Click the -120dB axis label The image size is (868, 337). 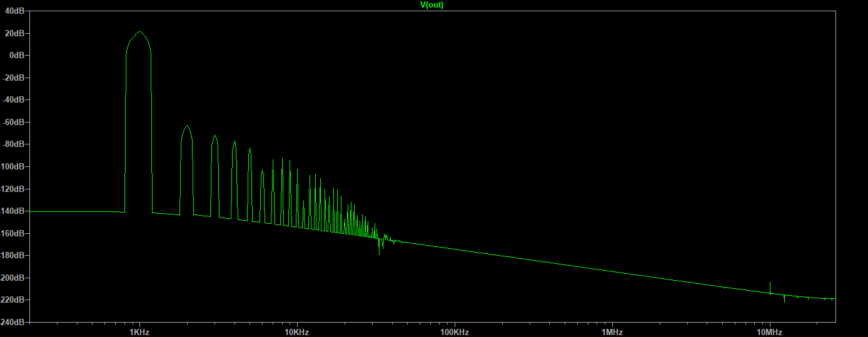(x=13, y=189)
